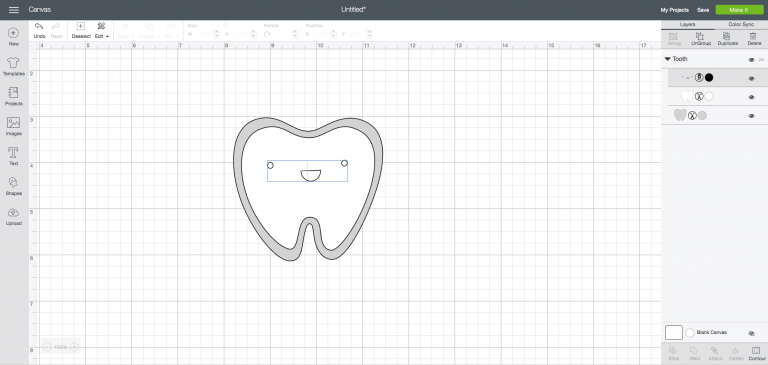Click the Rotate icon in toolbar
The image size is (768, 365).
coord(267,34)
